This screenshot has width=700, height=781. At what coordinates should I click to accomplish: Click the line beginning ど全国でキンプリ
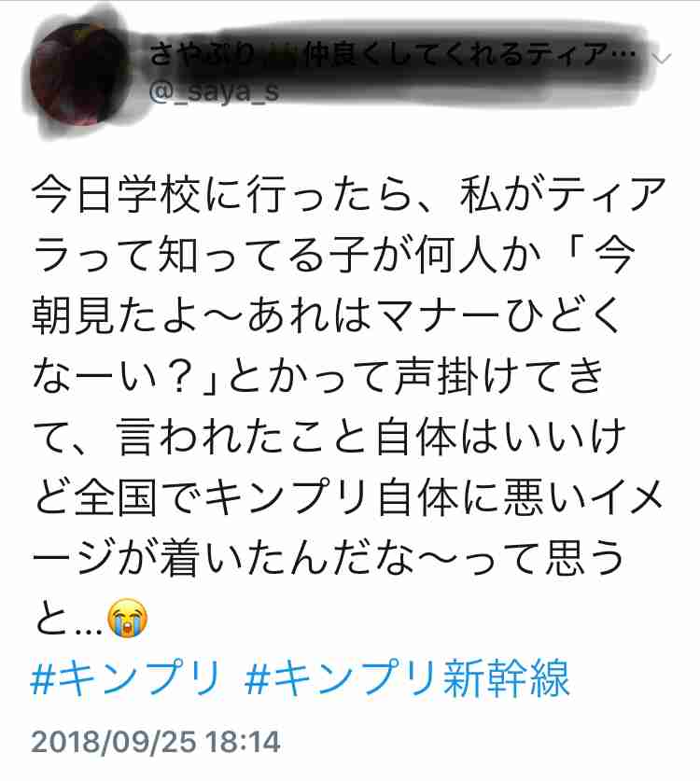[x=349, y=497]
